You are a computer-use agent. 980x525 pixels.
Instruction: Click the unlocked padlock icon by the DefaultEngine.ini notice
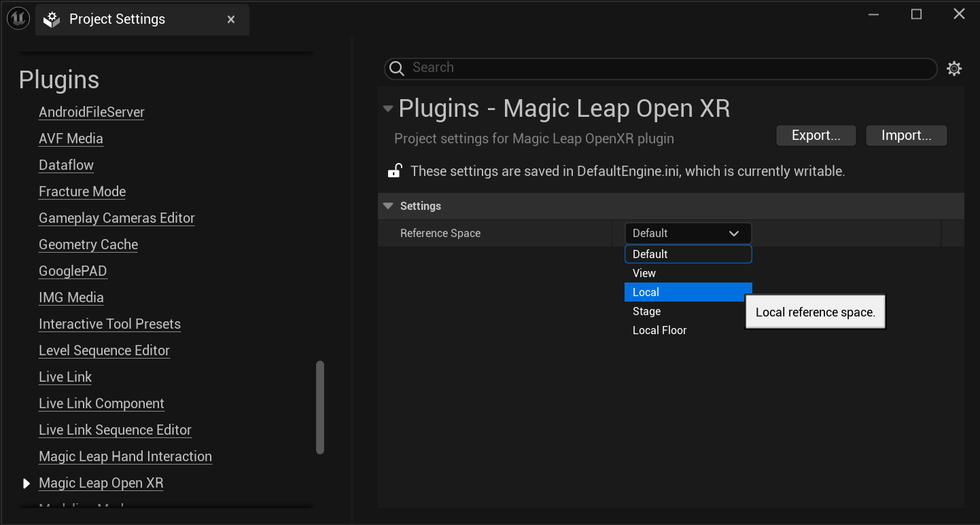click(395, 170)
